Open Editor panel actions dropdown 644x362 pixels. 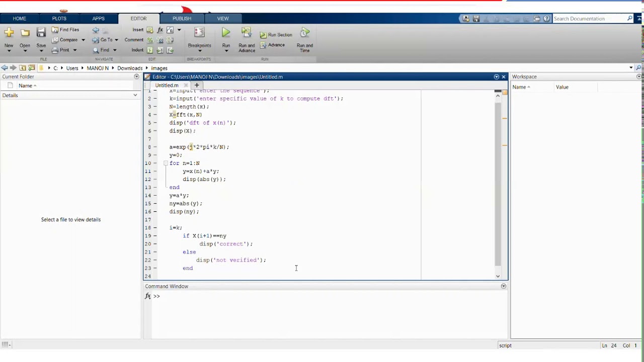pos(496,77)
